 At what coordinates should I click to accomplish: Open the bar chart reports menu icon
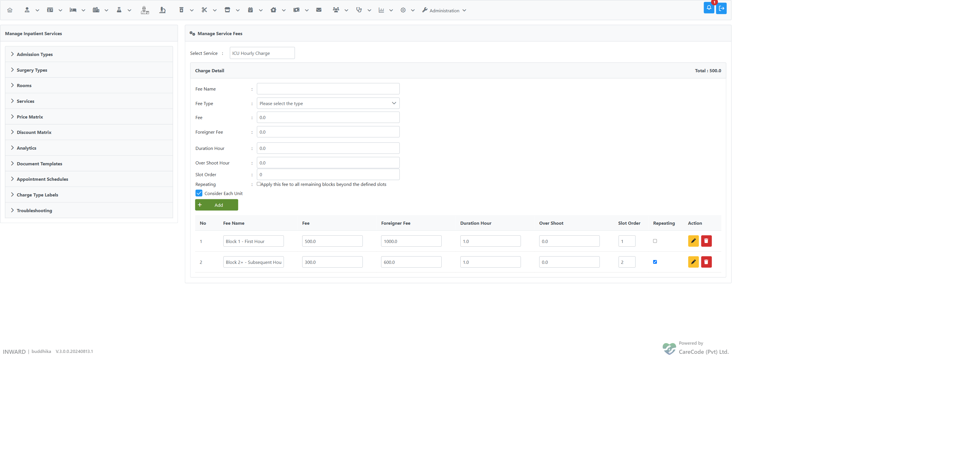click(x=381, y=10)
